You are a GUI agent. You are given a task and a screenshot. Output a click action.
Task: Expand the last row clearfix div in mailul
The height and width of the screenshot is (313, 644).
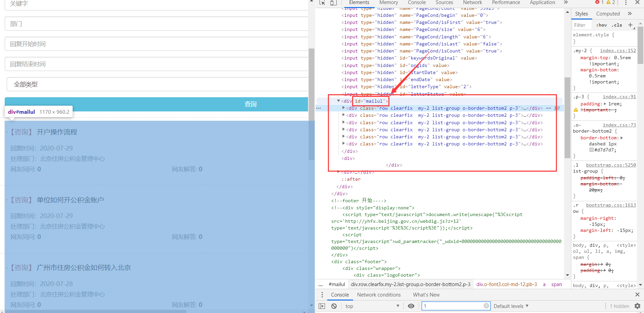tap(343, 143)
